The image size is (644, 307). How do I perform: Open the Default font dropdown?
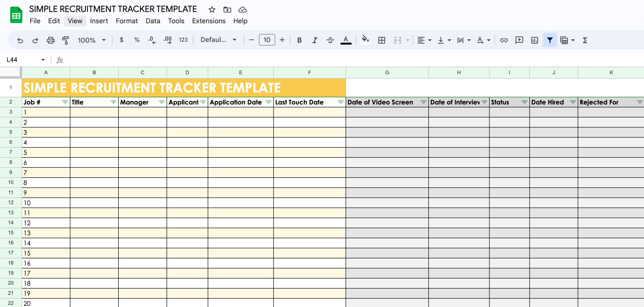[218, 40]
